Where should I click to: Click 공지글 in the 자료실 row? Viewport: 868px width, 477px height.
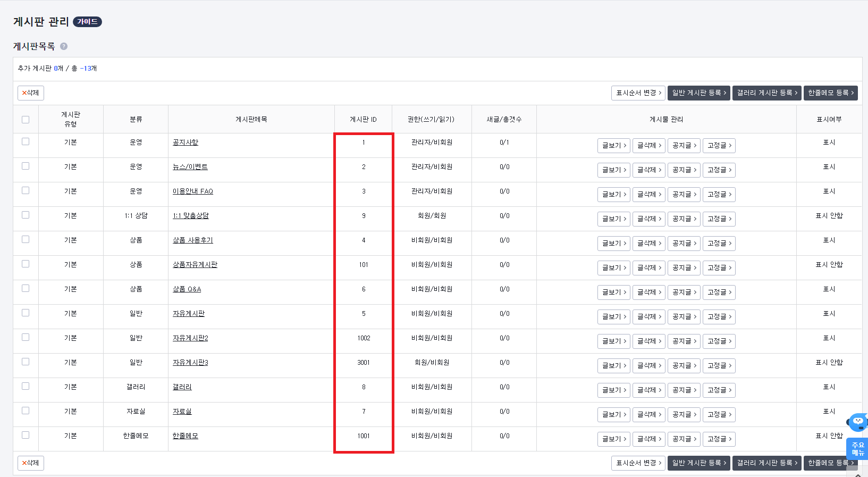[684, 414]
